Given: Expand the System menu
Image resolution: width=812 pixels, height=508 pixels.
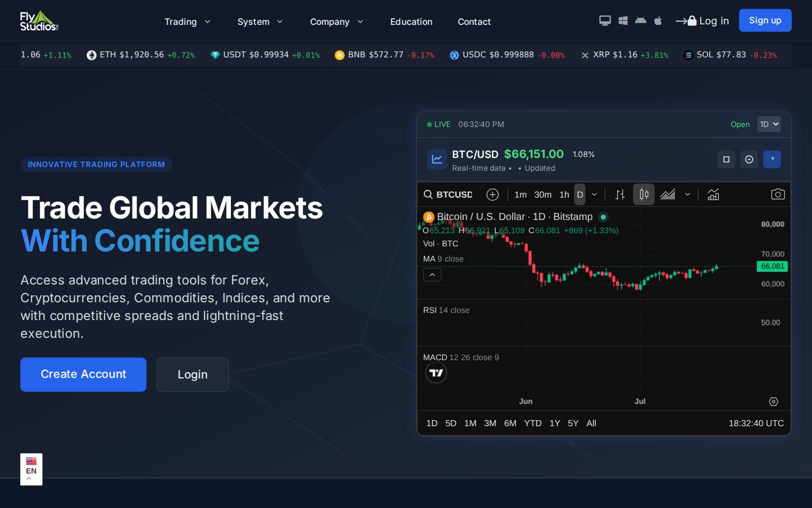Looking at the screenshot, I should click(260, 21).
